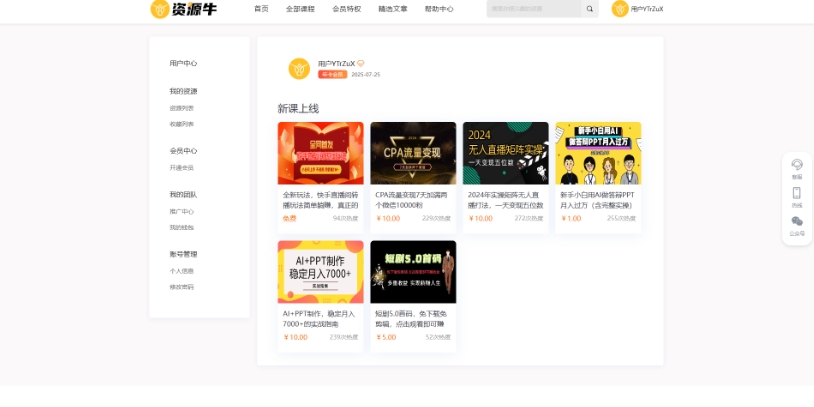The width and height of the screenshot is (814, 407).
Task: Click the 52次热度 count
Action: coord(438,337)
